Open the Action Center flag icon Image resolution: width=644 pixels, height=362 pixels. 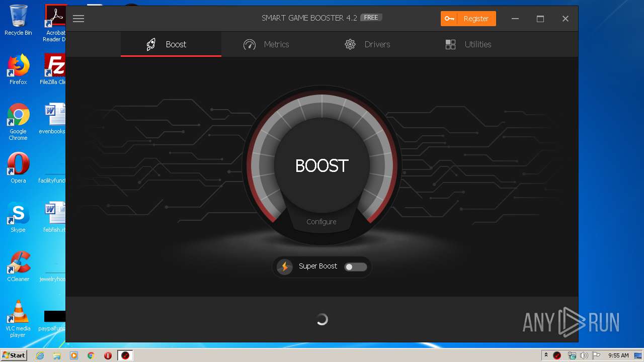(x=596, y=355)
